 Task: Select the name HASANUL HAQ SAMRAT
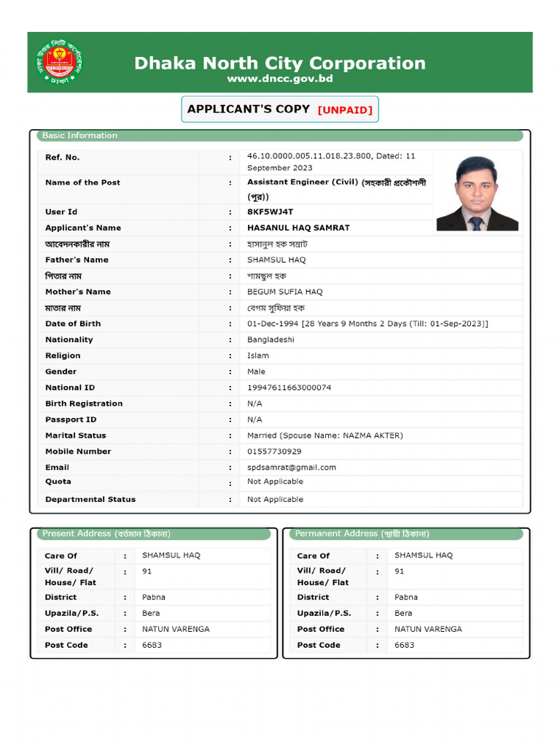[x=298, y=228]
